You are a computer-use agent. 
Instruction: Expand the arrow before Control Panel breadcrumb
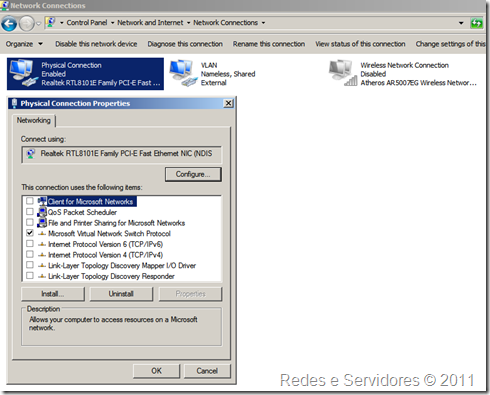point(62,23)
